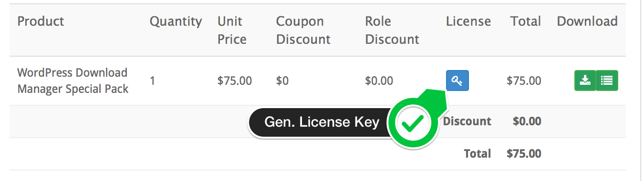This screenshot has width=644, height=181.
Task: Click the green download icon button
Action: [585, 80]
